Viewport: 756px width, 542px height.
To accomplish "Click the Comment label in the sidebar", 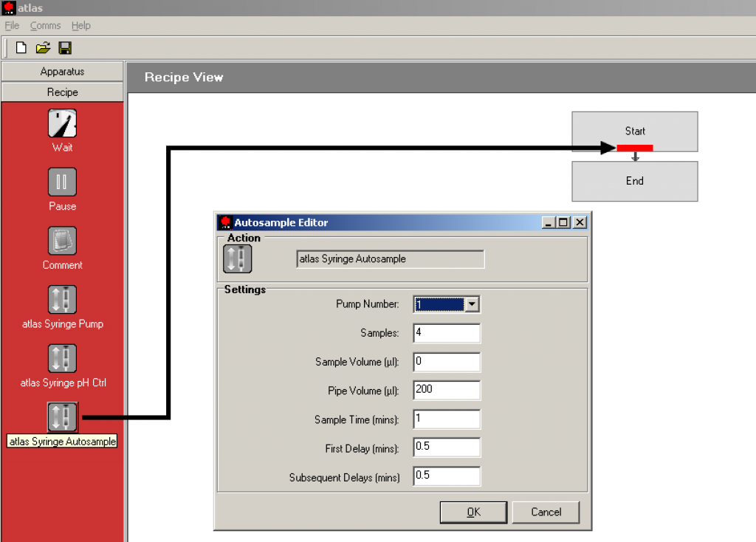I will tap(62, 265).
